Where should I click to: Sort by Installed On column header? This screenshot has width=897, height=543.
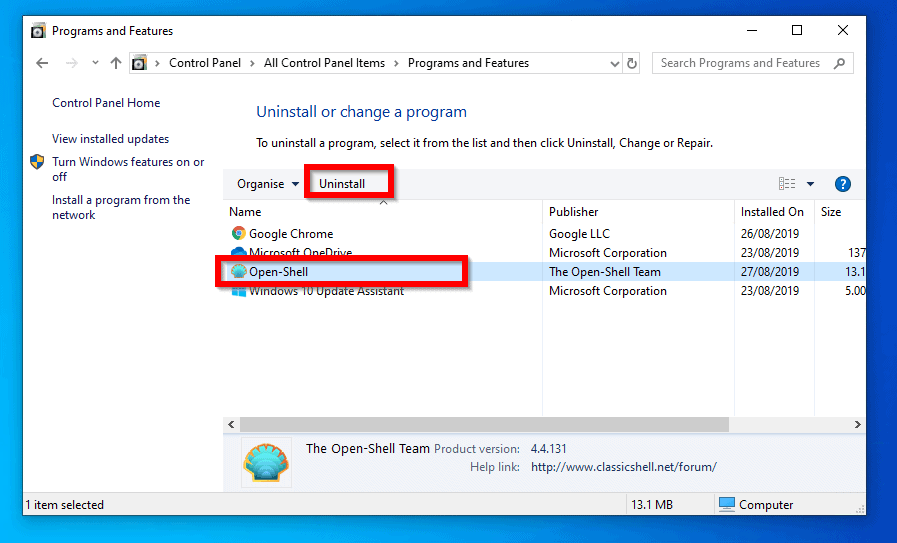pyautogui.click(x=774, y=212)
